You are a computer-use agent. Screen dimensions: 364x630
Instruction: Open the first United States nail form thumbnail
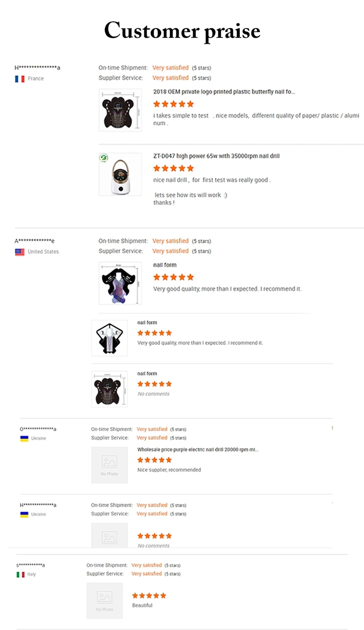pos(120,284)
